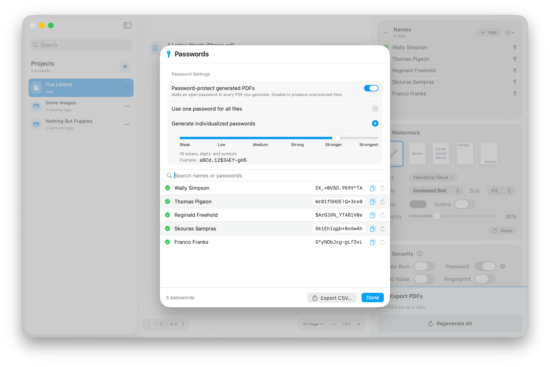Click key icon beside Thomas Pigeon name

(x=515, y=59)
